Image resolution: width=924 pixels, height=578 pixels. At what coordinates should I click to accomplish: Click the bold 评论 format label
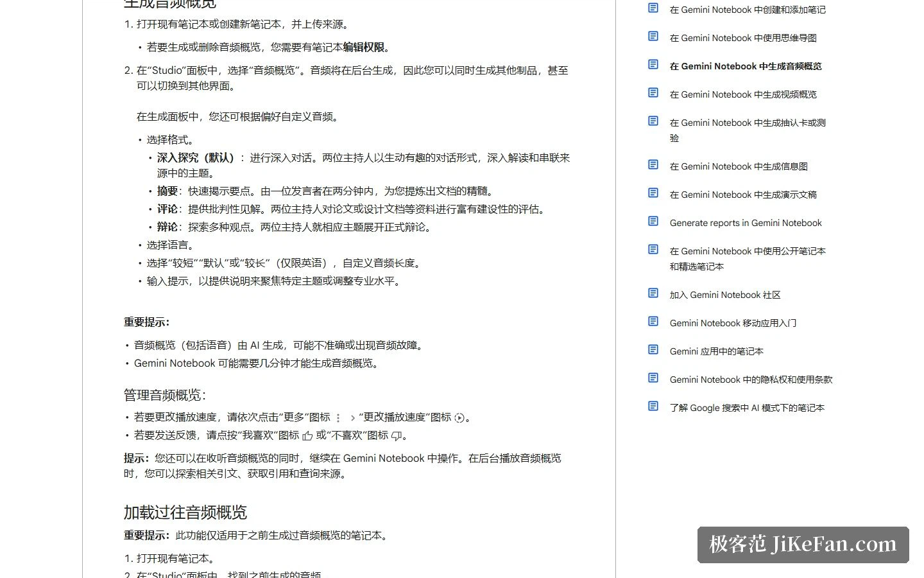(x=167, y=209)
